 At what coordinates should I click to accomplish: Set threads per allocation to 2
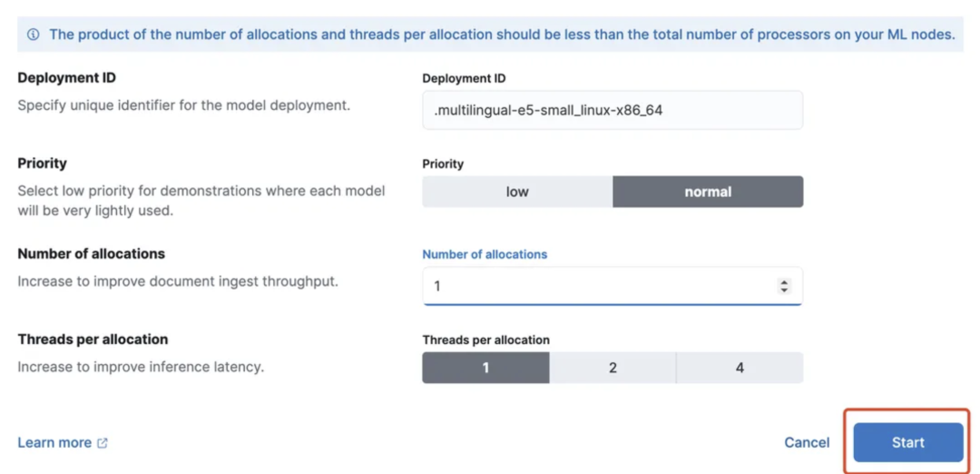tap(612, 368)
